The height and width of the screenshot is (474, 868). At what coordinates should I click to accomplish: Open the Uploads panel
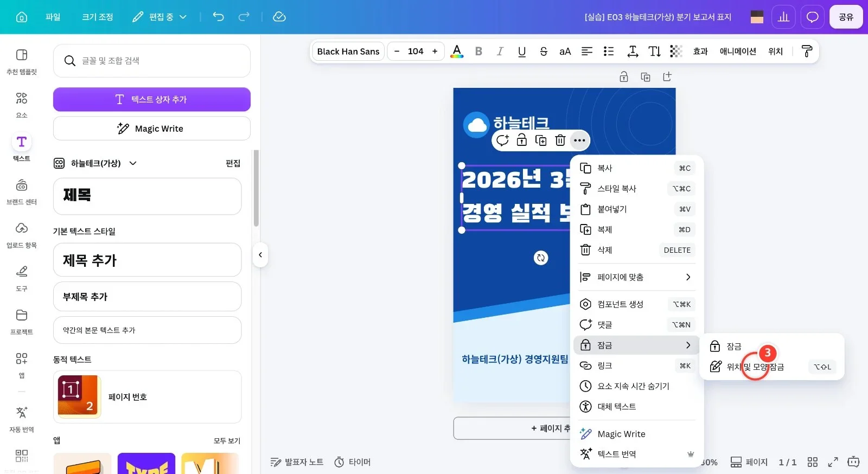[22, 235]
